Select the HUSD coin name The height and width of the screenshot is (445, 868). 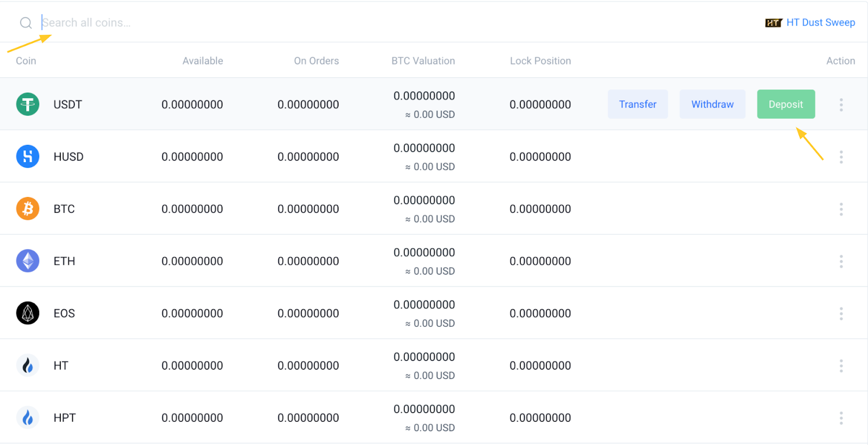pos(68,157)
